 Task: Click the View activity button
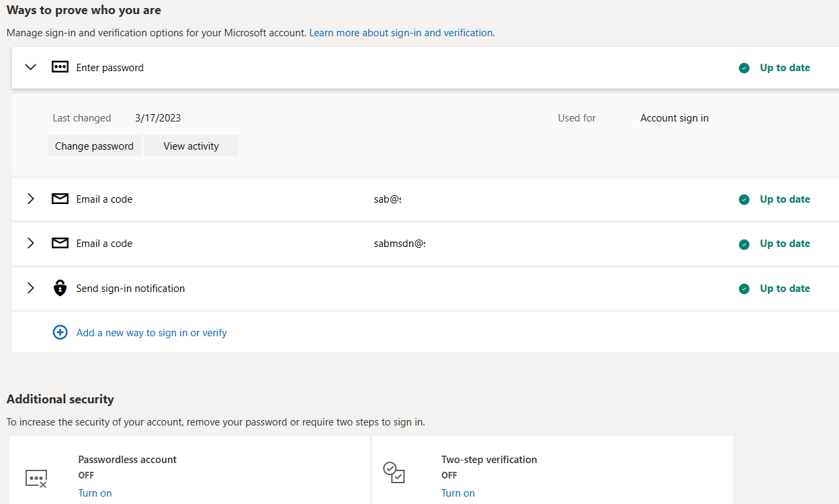(191, 146)
